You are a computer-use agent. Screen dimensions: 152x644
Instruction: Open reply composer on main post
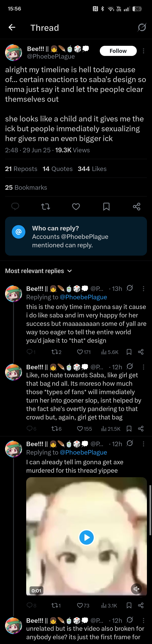pyautogui.click(x=15, y=207)
